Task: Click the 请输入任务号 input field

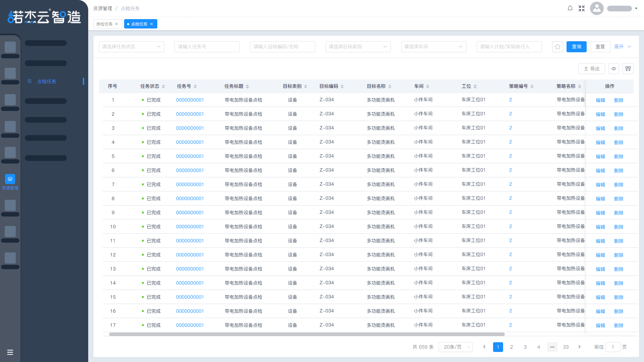Action: click(207, 47)
